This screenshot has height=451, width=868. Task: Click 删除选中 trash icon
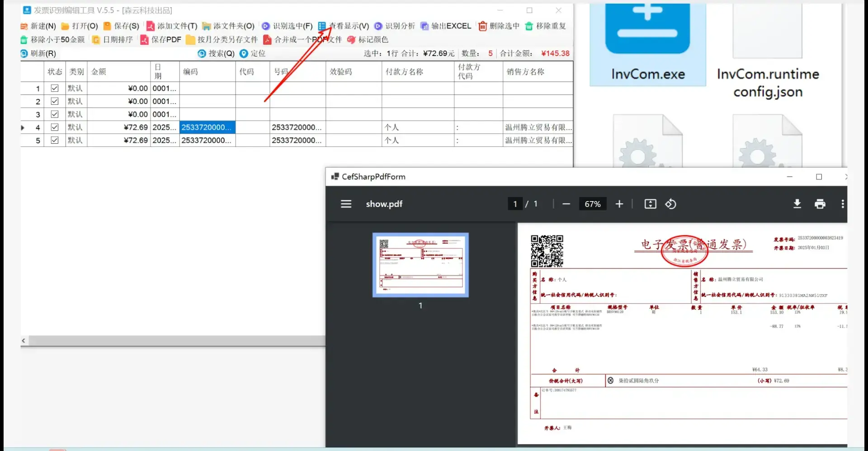[483, 26]
